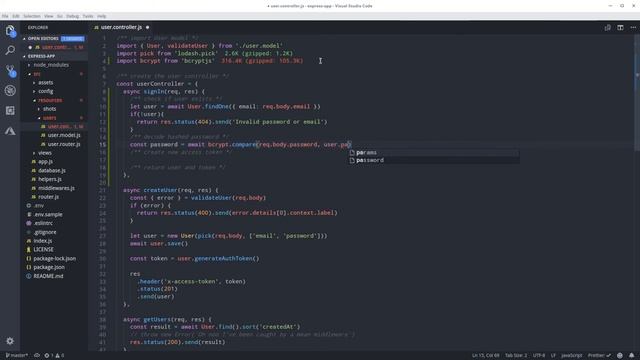
Task: Open the editor more actions ellipsis
Action: 633,27
